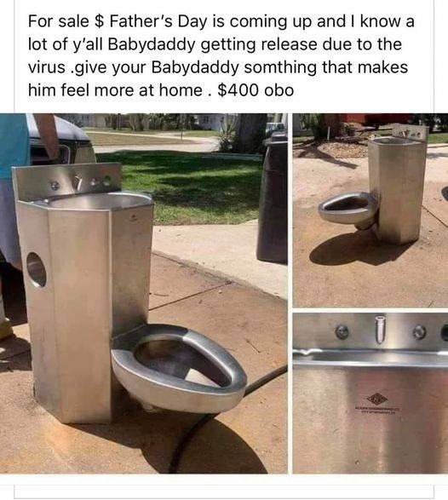The width and height of the screenshot is (448, 500).
Task: Click the text "him feel more at home"
Action: [x=115, y=90]
